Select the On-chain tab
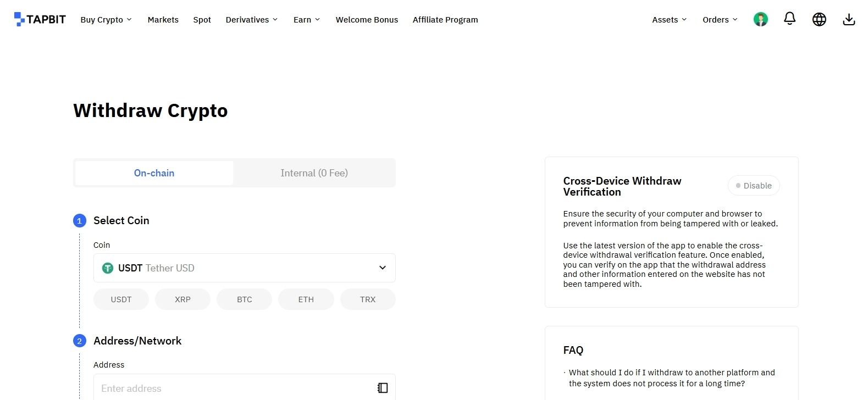The width and height of the screenshot is (868, 400). [154, 173]
